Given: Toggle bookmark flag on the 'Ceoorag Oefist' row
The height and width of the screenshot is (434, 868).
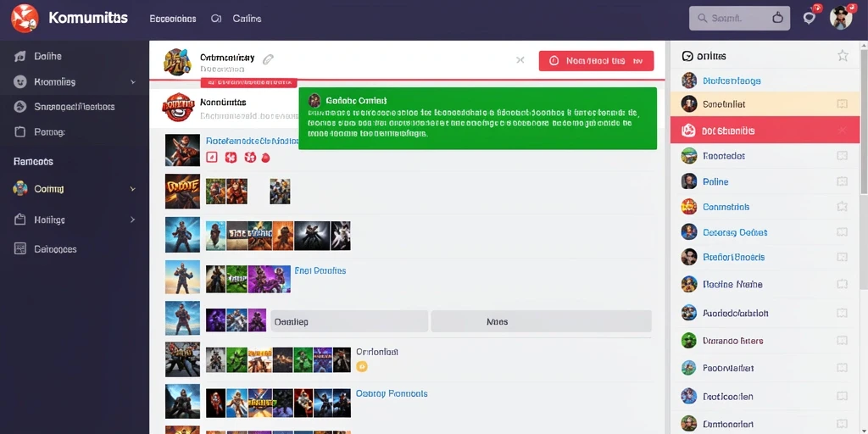Looking at the screenshot, I should tap(842, 232).
